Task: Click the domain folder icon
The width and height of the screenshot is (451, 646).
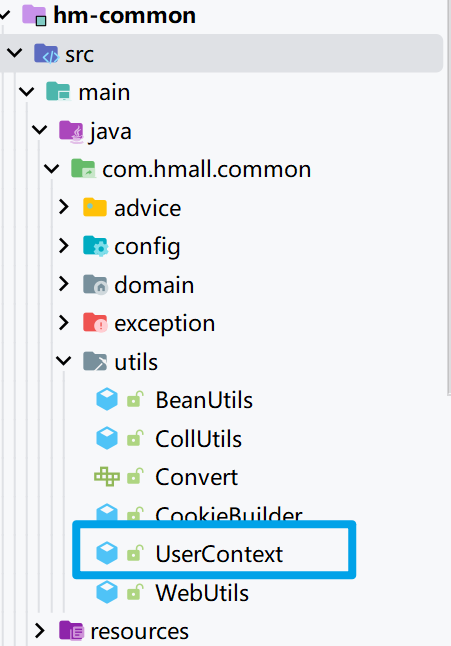Action: tap(96, 285)
